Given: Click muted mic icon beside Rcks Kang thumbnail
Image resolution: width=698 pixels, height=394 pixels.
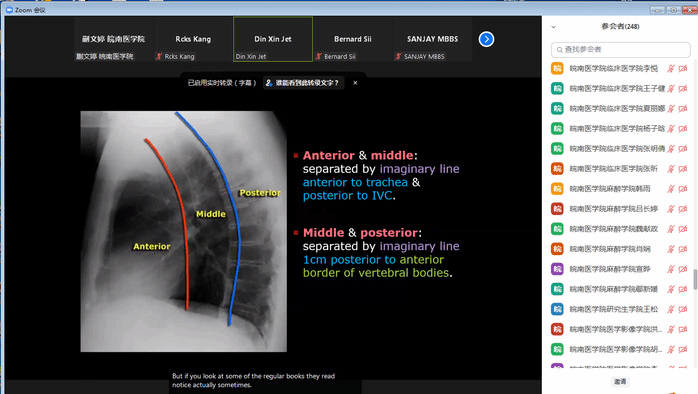Looking at the screenshot, I should coord(159,57).
